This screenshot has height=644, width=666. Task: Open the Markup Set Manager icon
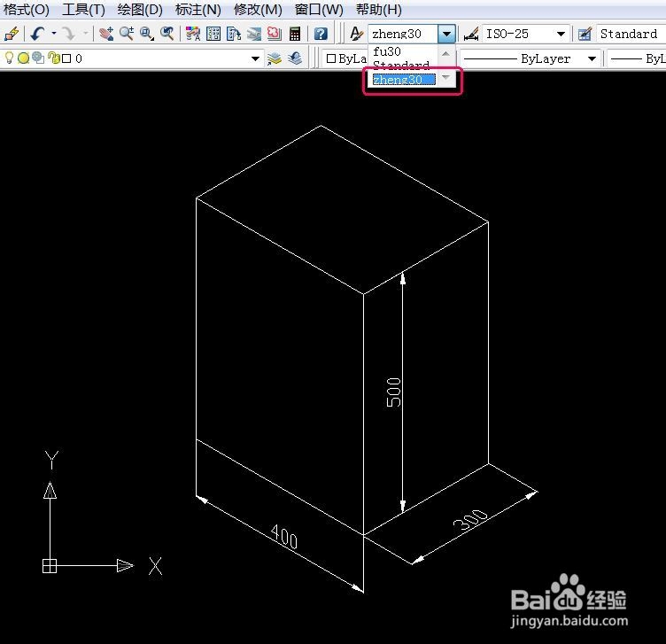pos(275,34)
